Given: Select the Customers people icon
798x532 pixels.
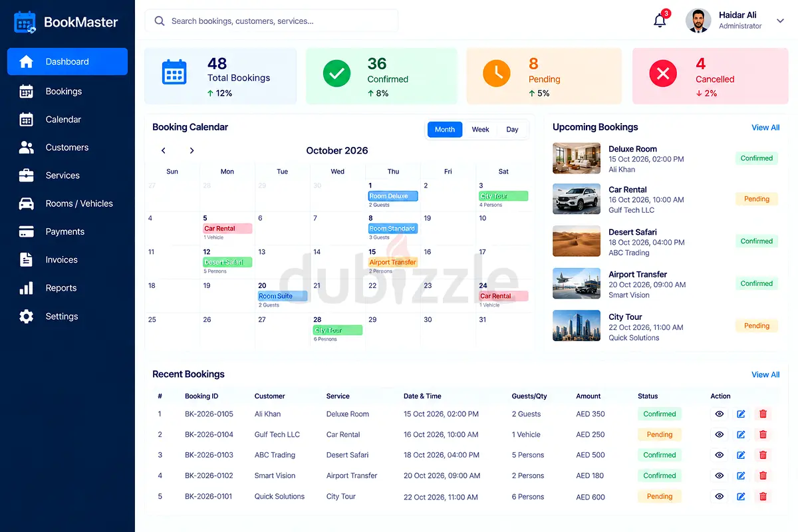Looking at the screenshot, I should 27,148.
